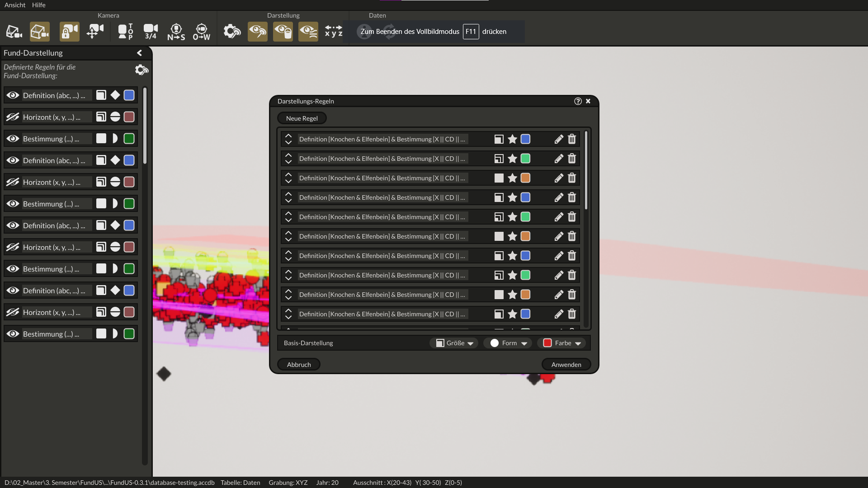Image resolution: width=868 pixels, height=488 pixels.
Task: Delete the third dialog rule with orange swatch
Action: 572,178
